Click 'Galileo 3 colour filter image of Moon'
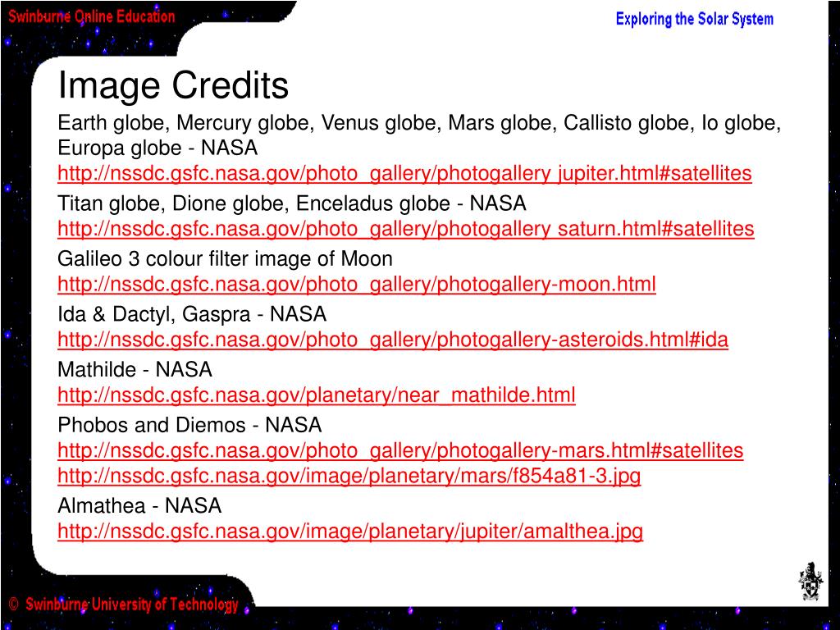 click(225, 259)
